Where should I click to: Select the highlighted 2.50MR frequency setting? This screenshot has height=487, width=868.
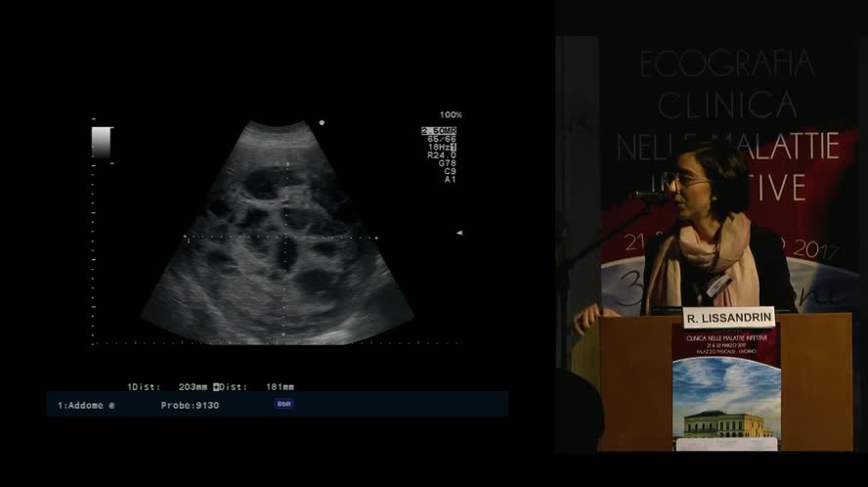click(x=439, y=130)
